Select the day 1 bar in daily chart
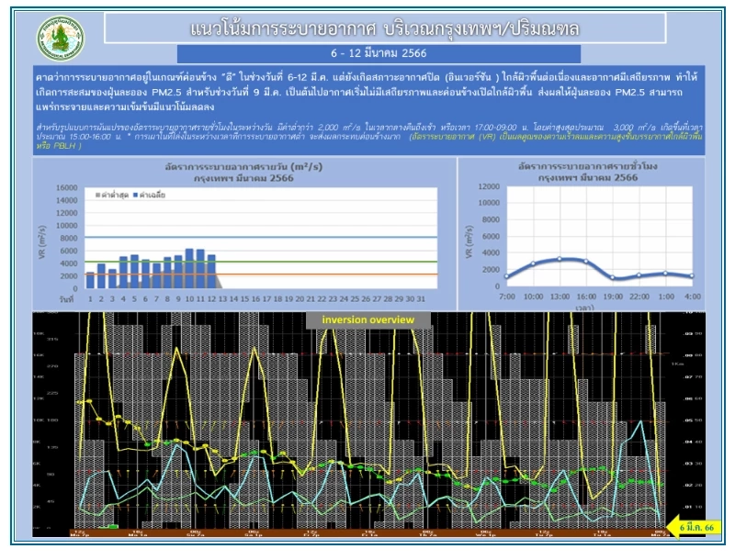This screenshot has width=735, height=560. point(90,280)
